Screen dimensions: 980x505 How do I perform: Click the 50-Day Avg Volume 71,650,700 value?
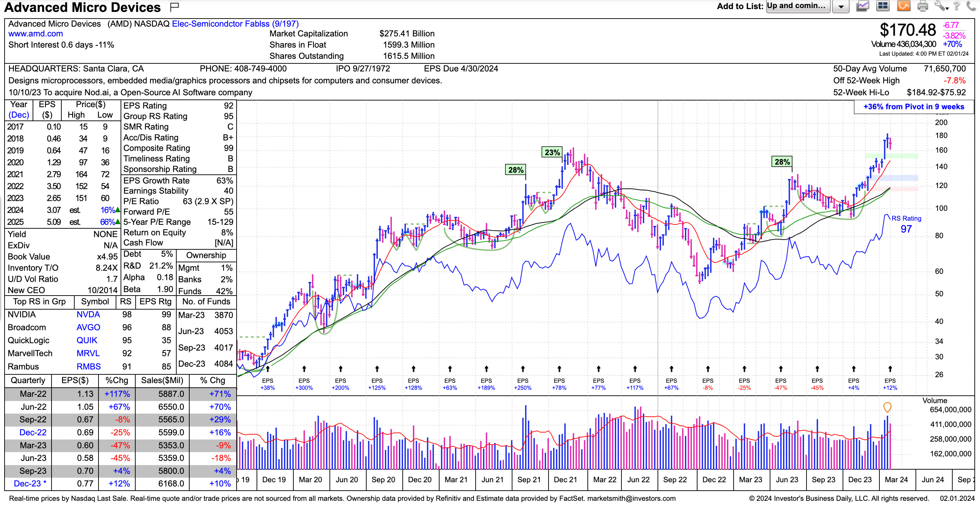[945, 68]
